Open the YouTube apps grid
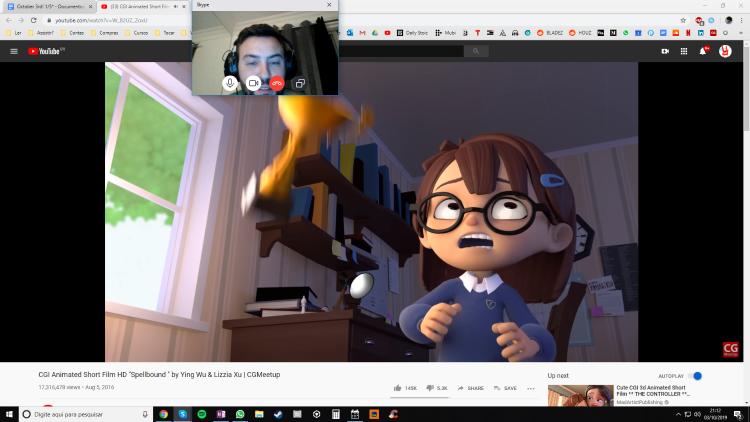Image resolution: width=750 pixels, height=422 pixels. click(x=684, y=51)
